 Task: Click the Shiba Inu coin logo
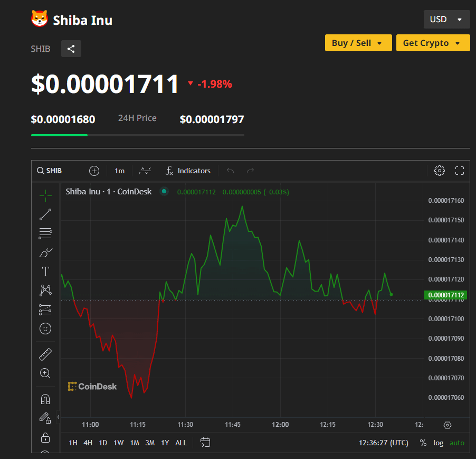(40, 18)
